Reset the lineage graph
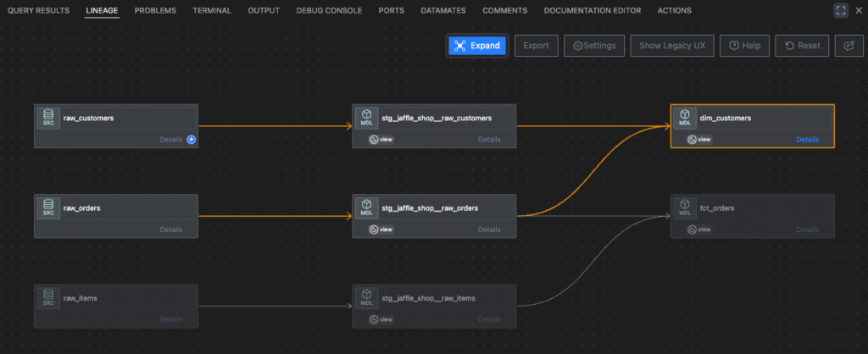Screen dimensions: 868x354 coord(802,46)
